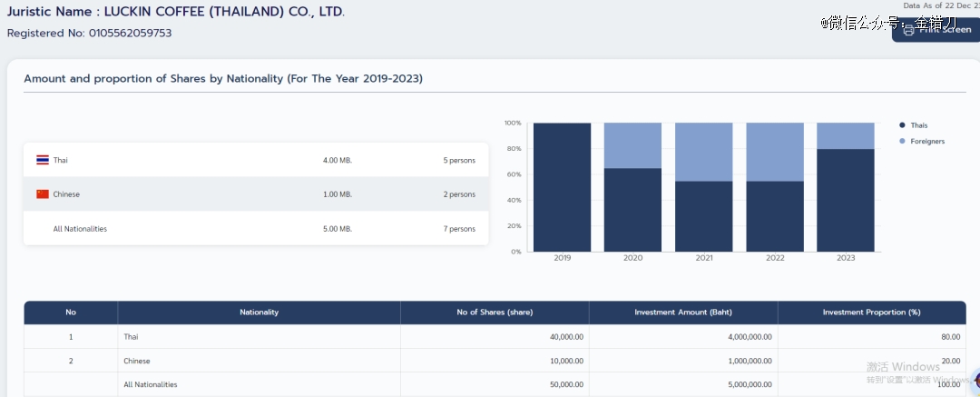Click the 10,000.00 shares cell
The height and width of the screenshot is (397, 980).
[x=495, y=361]
